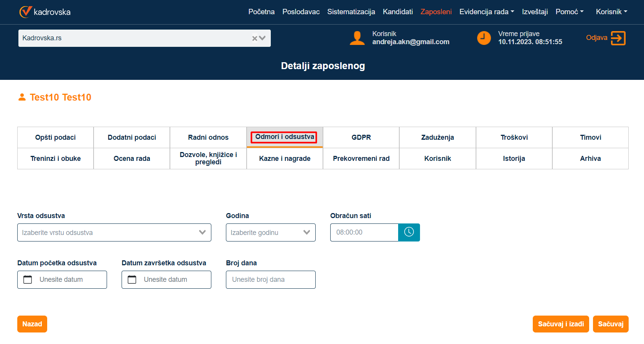Click the Odjava logout arrow icon
This screenshot has width=644, height=344.
618,38
